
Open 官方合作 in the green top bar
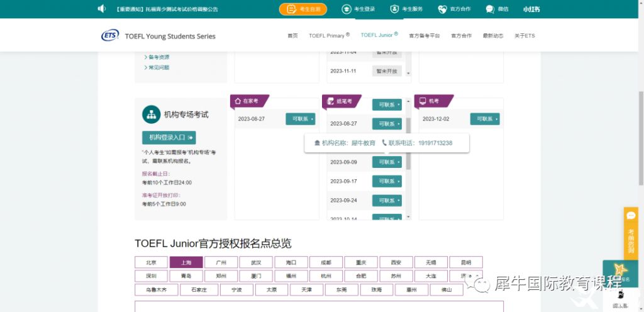coord(454,9)
